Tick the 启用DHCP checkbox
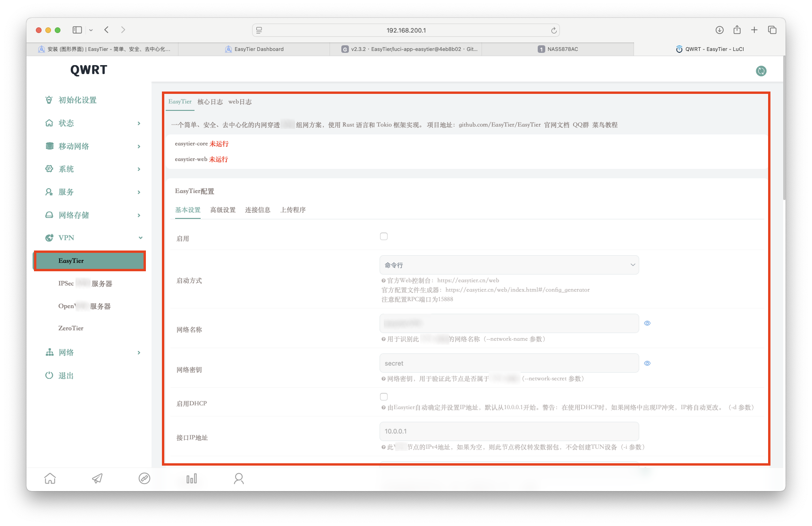 coord(384,397)
